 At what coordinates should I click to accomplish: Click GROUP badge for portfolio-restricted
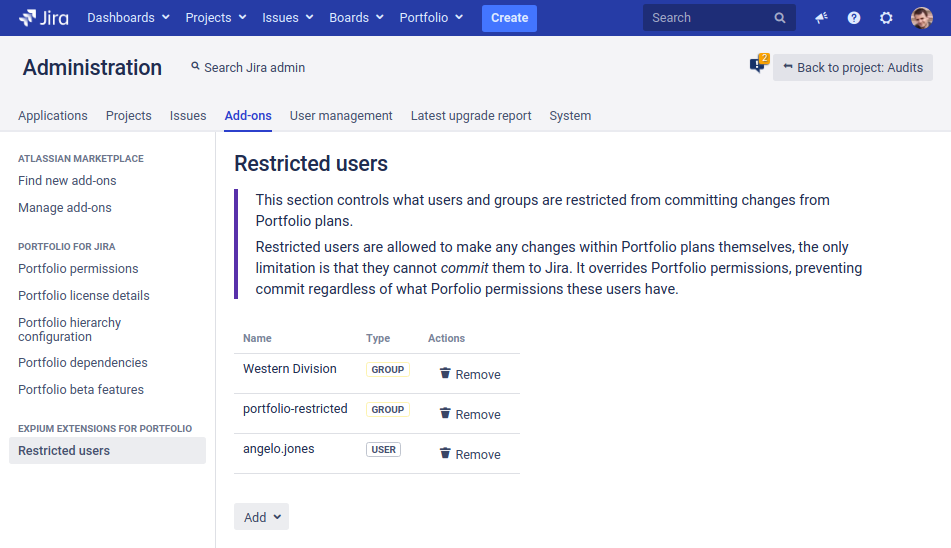point(388,409)
